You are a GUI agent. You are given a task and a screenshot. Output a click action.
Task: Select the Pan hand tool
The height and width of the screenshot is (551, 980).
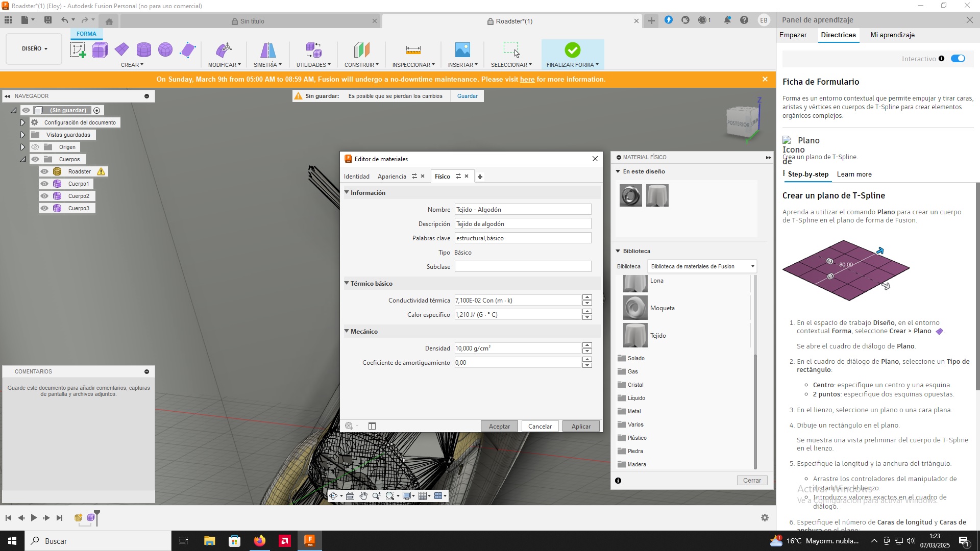point(363,496)
